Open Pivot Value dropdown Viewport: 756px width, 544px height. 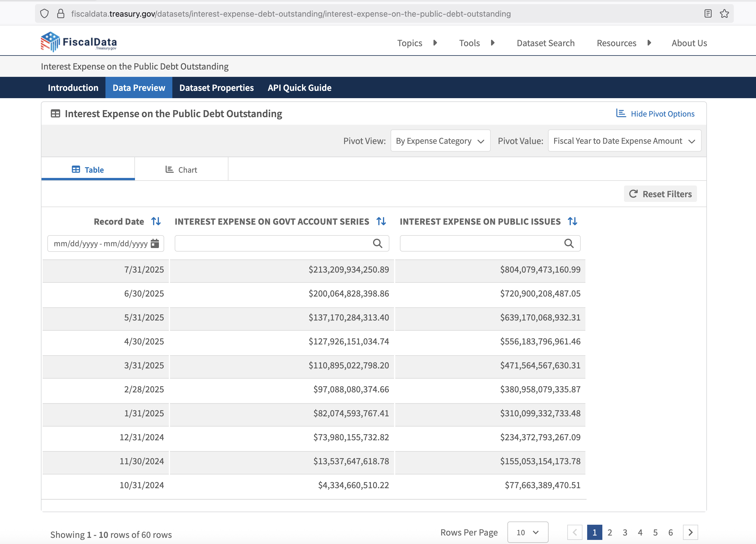click(624, 141)
